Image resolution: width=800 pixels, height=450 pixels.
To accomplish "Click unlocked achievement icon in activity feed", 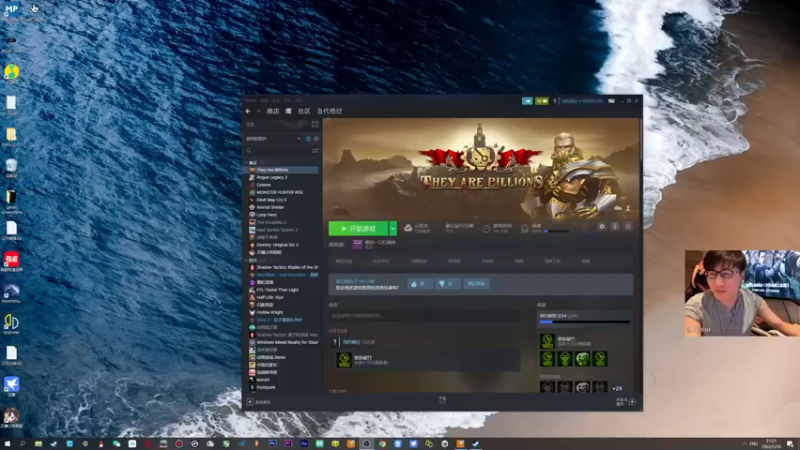I will [x=344, y=360].
